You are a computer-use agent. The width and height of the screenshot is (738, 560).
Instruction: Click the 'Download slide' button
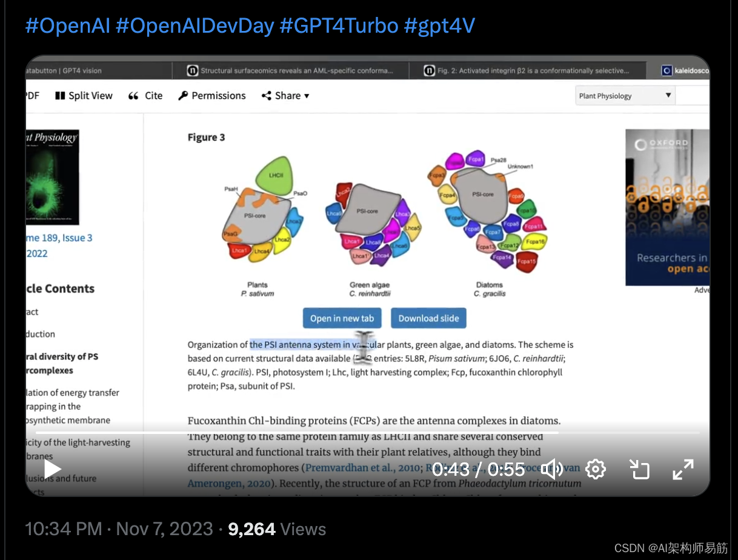coord(428,318)
